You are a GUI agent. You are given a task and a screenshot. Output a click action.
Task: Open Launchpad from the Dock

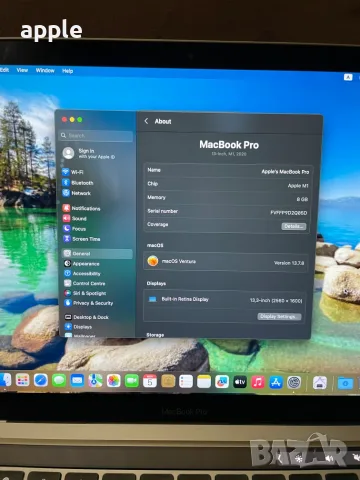pyautogui.click(x=22, y=380)
